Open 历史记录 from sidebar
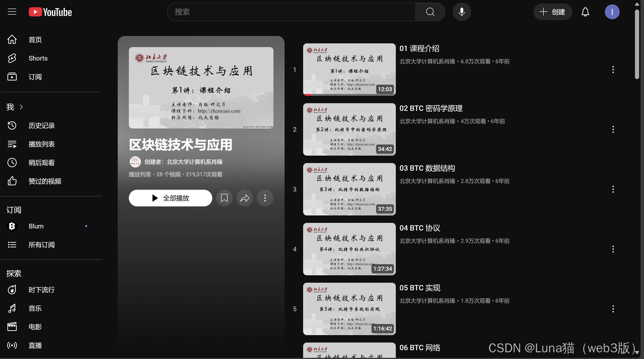 tap(41, 126)
